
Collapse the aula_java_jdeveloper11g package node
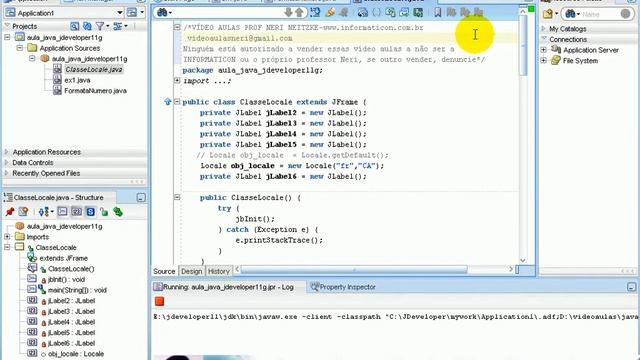(32, 59)
